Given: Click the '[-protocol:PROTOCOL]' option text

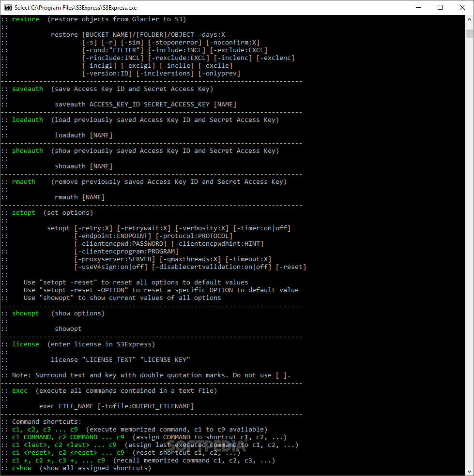Looking at the screenshot, I should [x=194, y=236].
